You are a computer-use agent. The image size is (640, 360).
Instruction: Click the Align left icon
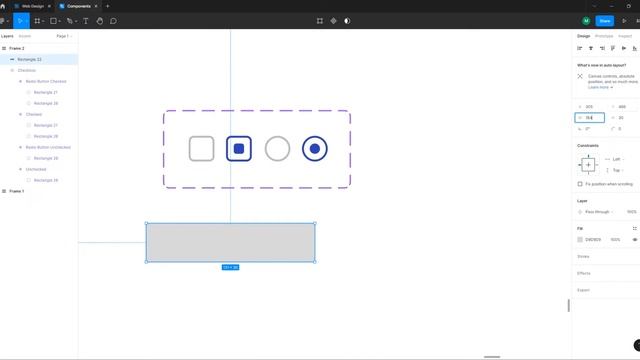[x=580, y=48]
